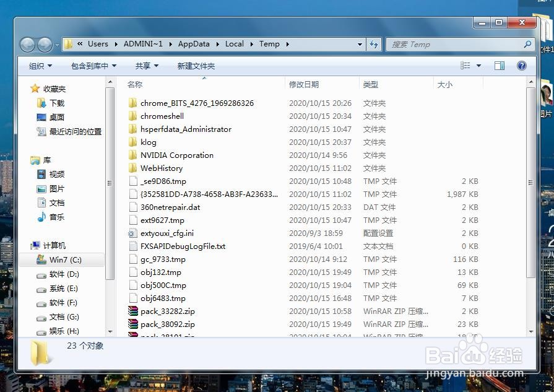Open the recent pages dropdown beside Forward
This screenshot has height=392, width=554.
pos(57,45)
